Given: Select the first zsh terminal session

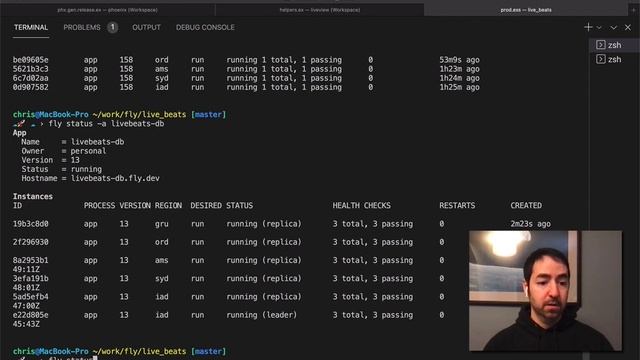Looking at the screenshot, I should click(x=614, y=45).
